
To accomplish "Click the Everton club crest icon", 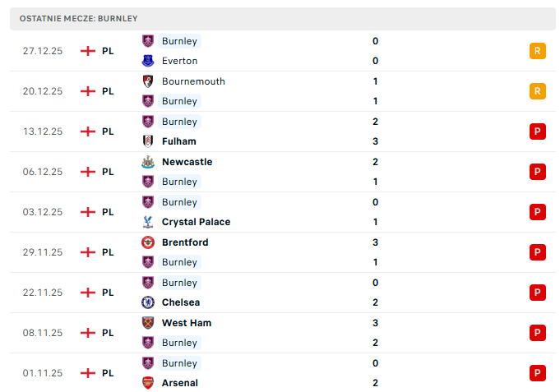I will click(x=148, y=61).
